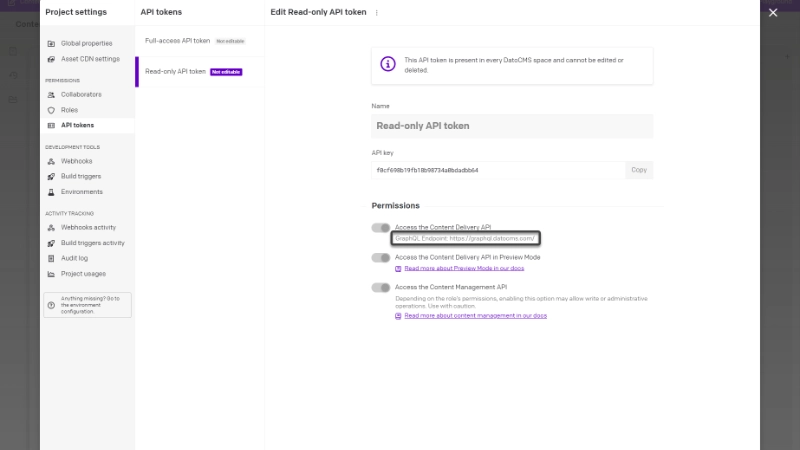Click the Build triggers rocket icon

[x=51, y=177]
